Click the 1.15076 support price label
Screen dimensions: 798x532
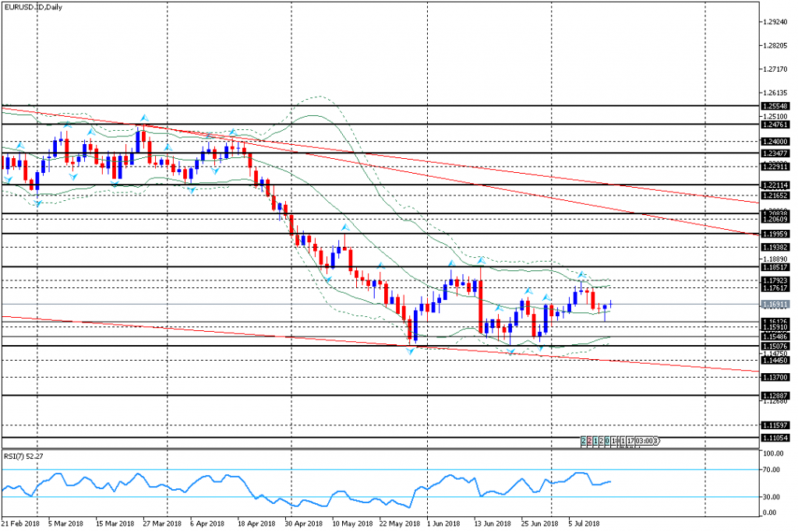tap(776, 346)
